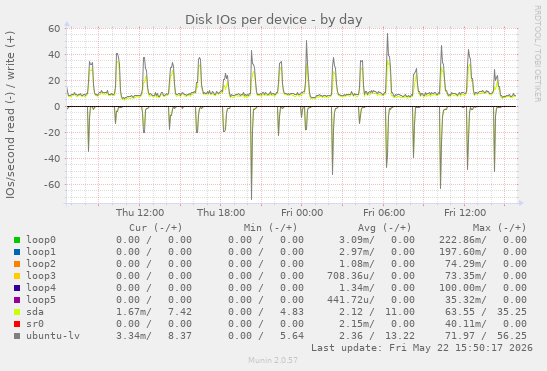This screenshot has width=547, height=371.
Task: Click the 'Max (-/+)' column header
Action: tap(499, 228)
